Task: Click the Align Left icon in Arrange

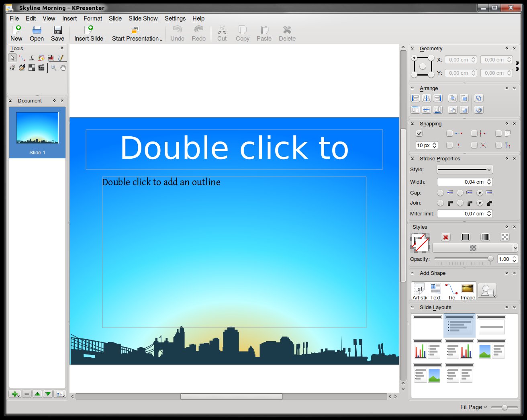Action: tap(415, 98)
